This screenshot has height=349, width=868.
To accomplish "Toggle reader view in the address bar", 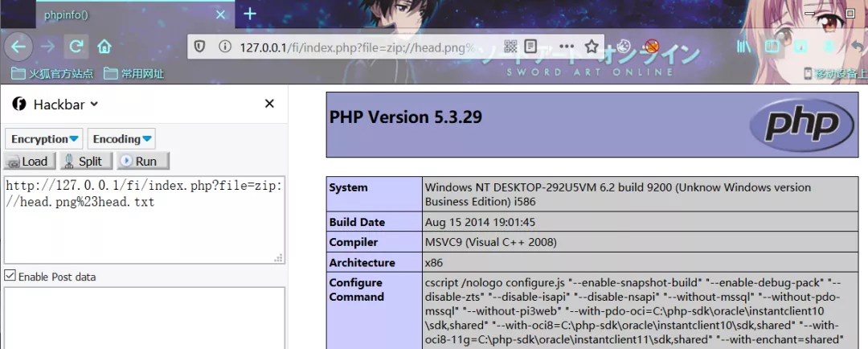I will pos(531,46).
